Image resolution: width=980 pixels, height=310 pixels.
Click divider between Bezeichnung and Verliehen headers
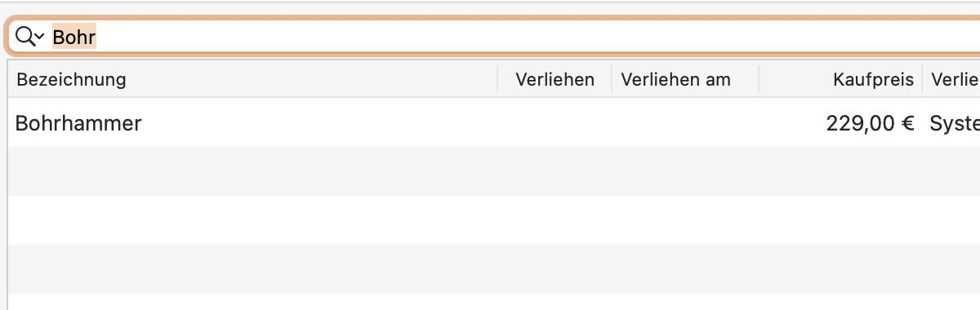(498, 80)
